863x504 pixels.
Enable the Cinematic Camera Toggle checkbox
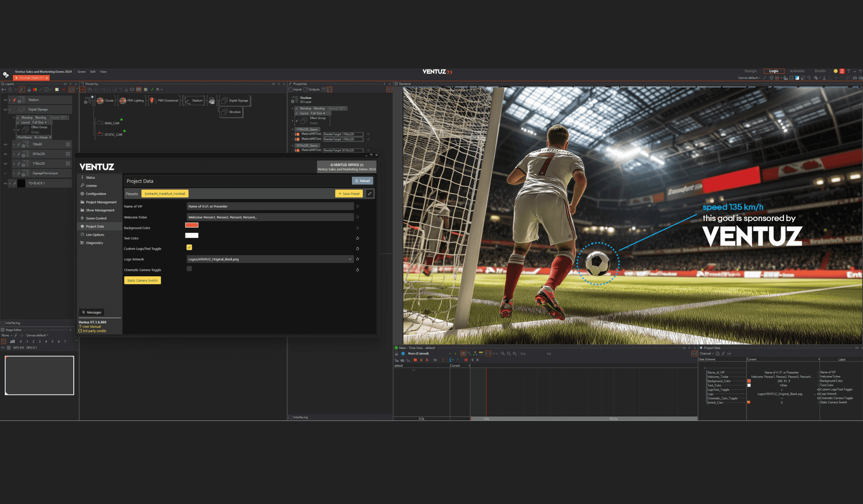[x=189, y=269]
